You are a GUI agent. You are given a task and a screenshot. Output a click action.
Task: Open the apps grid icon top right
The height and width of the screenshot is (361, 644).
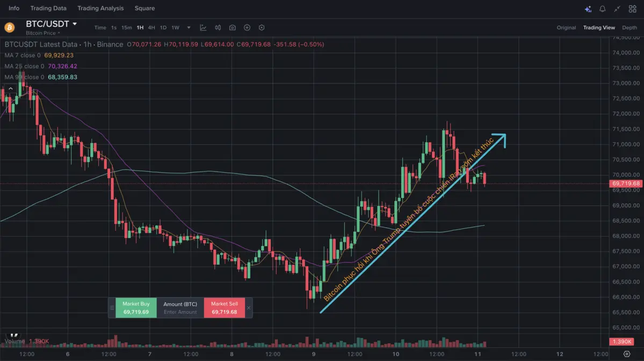click(632, 9)
